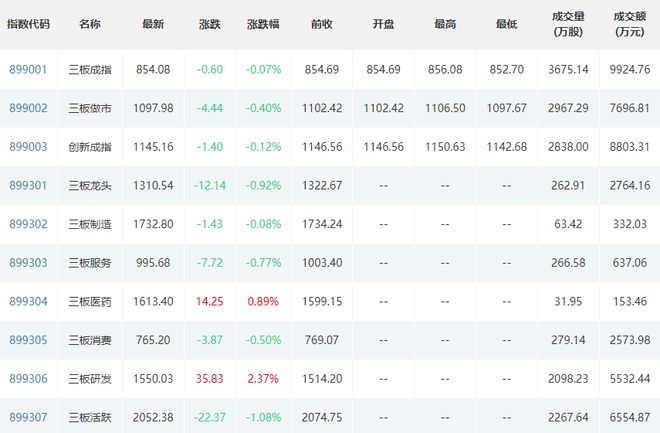This screenshot has width=660, height=433.
Task: Click the change value -12.14
Action: 210,186
